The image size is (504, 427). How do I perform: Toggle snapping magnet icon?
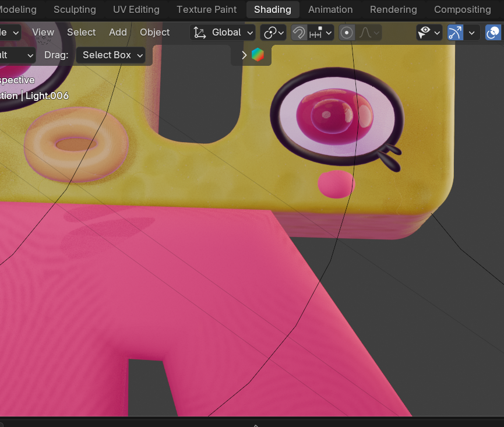pyautogui.click(x=299, y=33)
